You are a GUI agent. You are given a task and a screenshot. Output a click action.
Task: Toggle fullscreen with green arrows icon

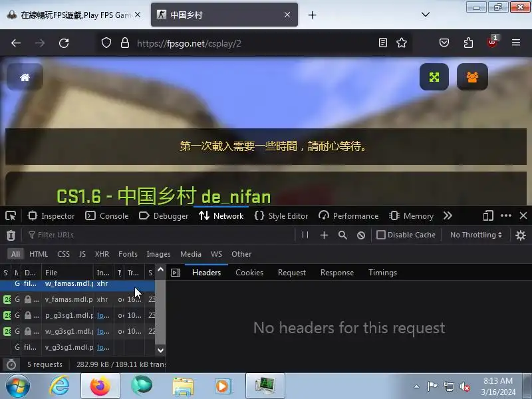tap(434, 77)
